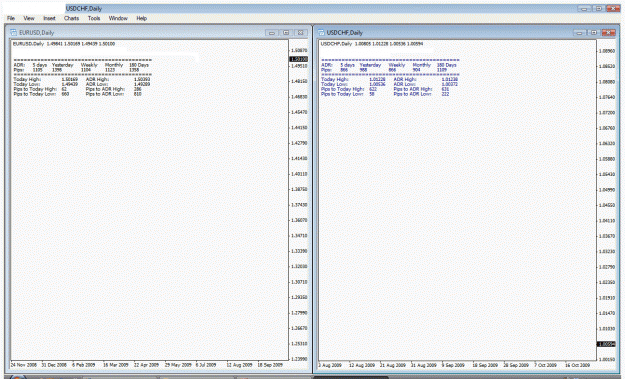Open the File menu
625x379 pixels.
coord(11,18)
